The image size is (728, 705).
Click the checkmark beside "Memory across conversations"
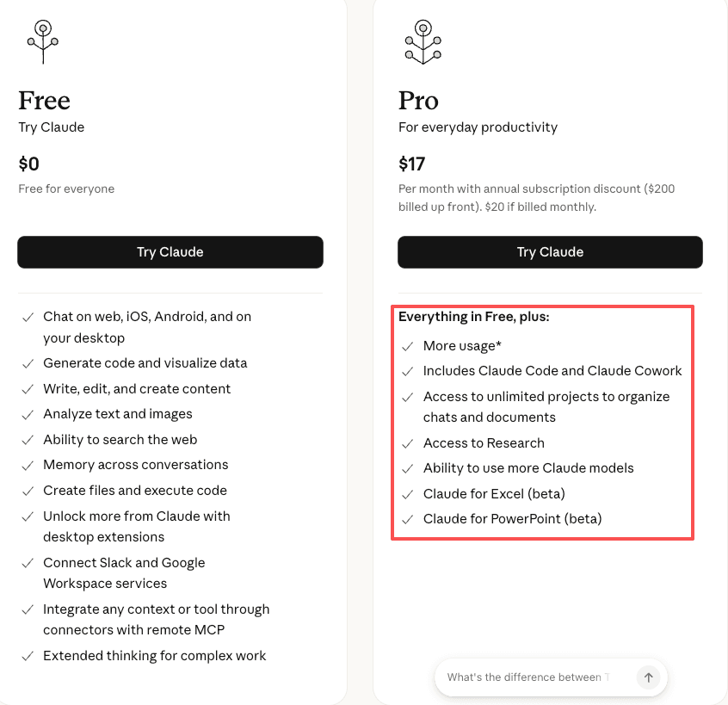pyautogui.click(x=28, y=464)
